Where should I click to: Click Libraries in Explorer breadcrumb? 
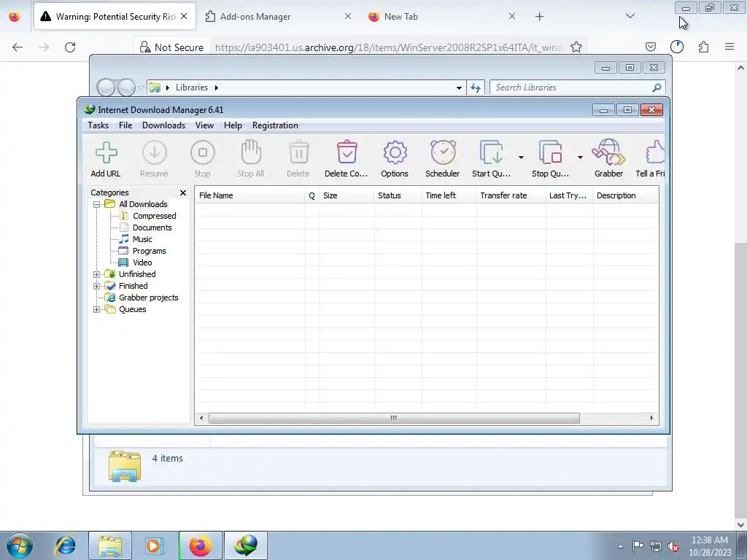pyautogui.click(x=192, y=87)
